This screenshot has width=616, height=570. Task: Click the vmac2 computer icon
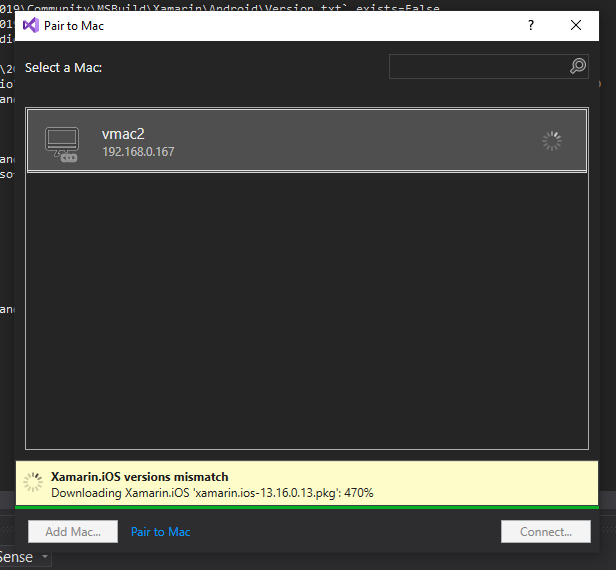(62, 144)
